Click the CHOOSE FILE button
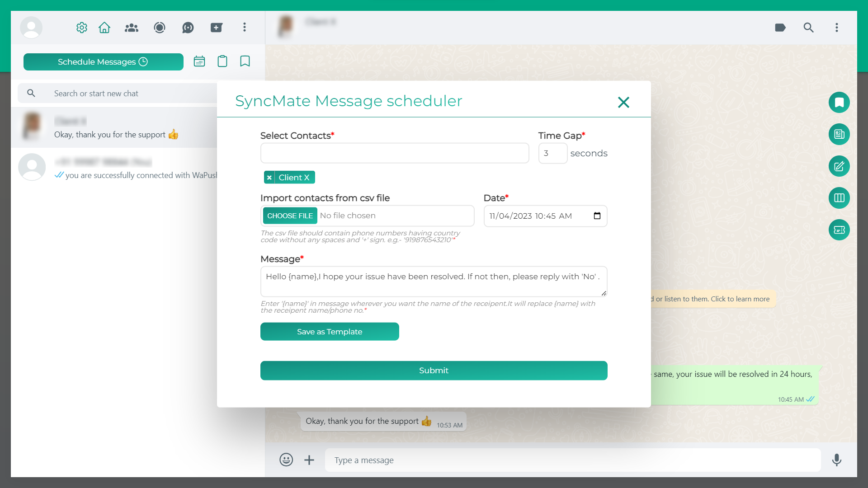The width and height of the screenshot is (868, 488). 290,216
